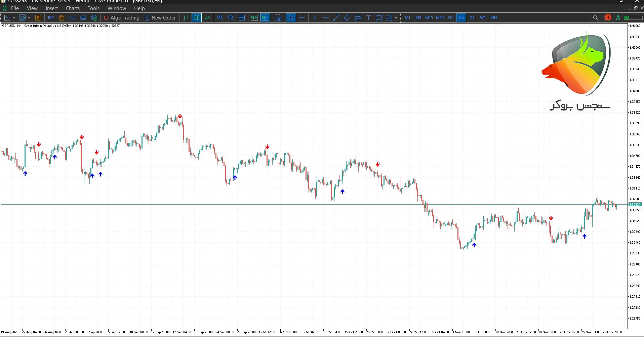Expand the chart type dropdown arrow
Image resolution: width=644 pixels, height=337 pixels.
tap(14, 18)
